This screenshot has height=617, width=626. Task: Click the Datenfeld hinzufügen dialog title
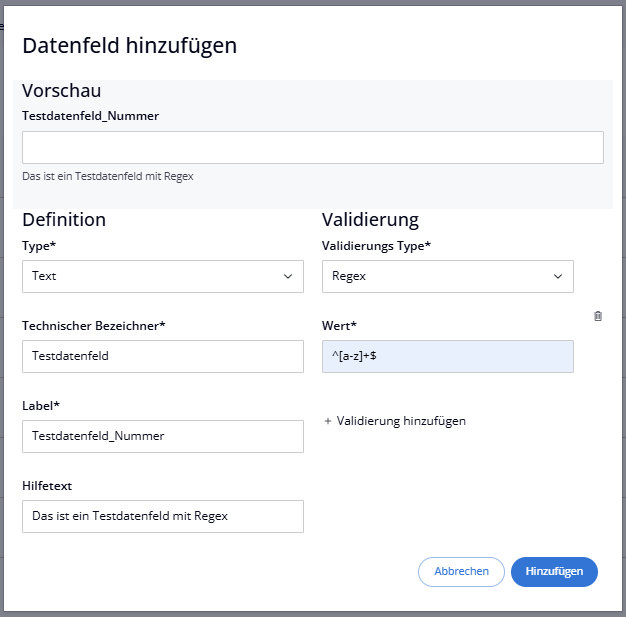(129, 45)
